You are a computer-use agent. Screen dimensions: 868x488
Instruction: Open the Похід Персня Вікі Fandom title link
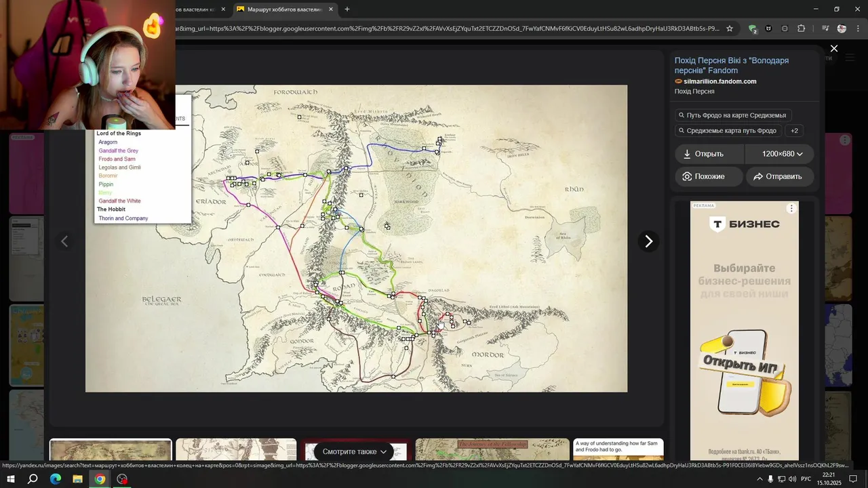731,65
